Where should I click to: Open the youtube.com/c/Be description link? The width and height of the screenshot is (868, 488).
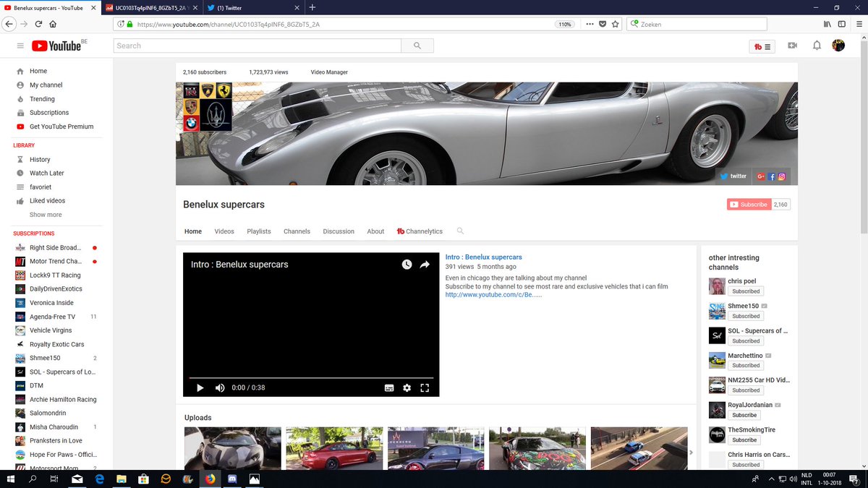coord(493,295)
